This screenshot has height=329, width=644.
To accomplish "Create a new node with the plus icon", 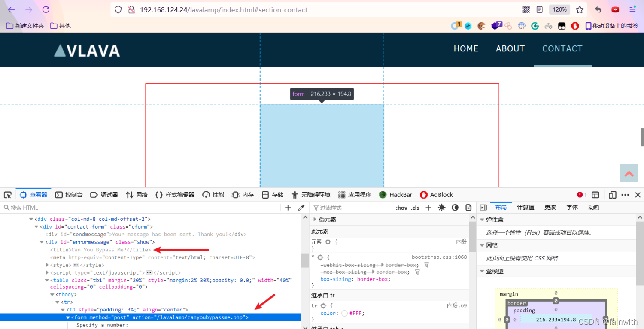I will click(288, 208).
